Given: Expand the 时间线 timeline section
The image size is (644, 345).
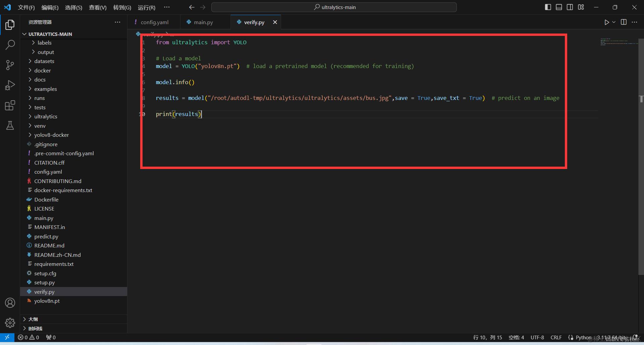Looking at the screenshot, I should 73,329.
